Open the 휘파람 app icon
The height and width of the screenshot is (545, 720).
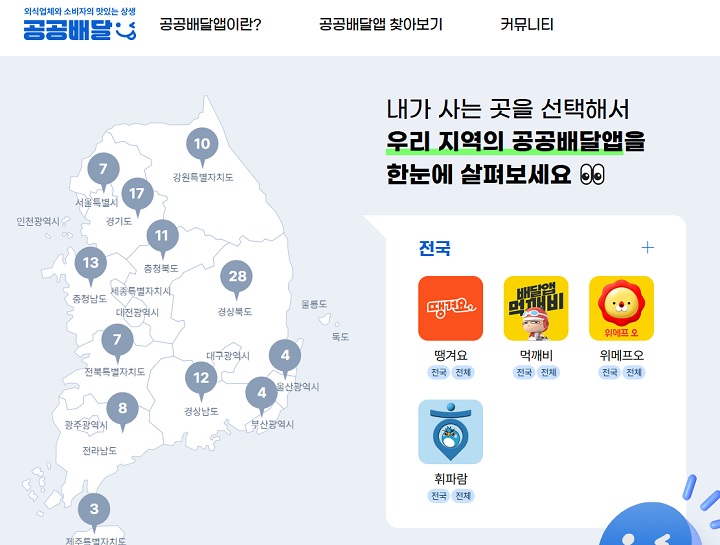click(x=450, y=432)
